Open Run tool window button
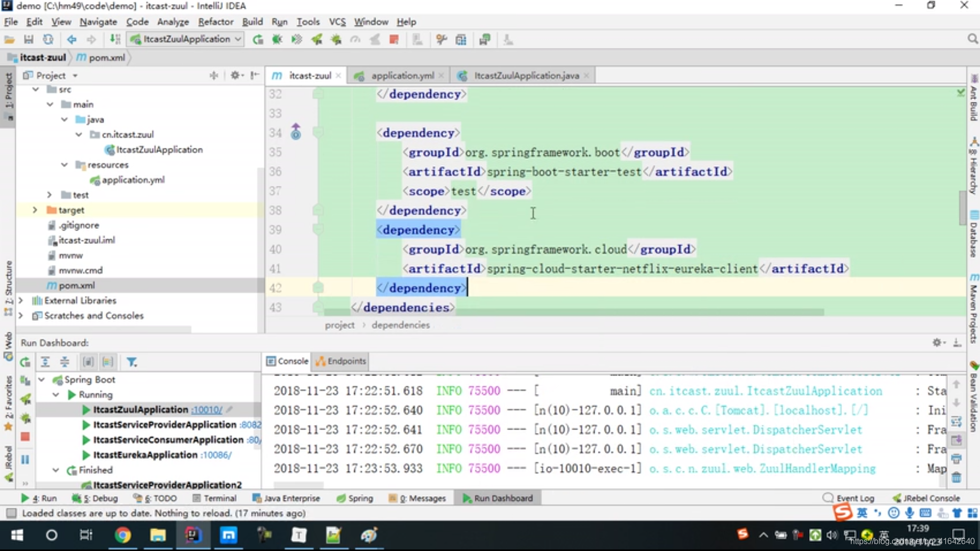 coord(39,498)
